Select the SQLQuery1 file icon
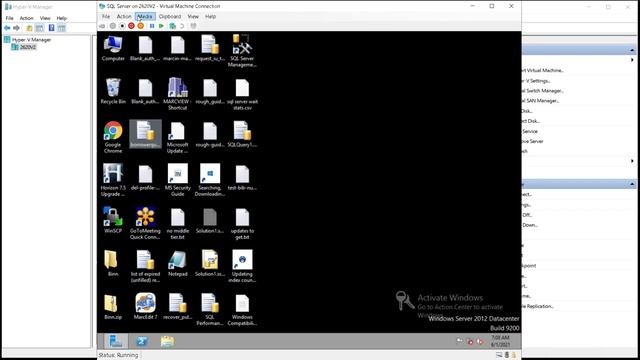The height and width of the screenshot is (360, 640). coord(242,134)
